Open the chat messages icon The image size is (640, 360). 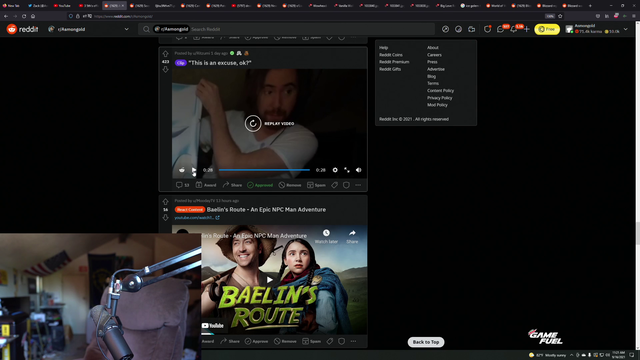[500, 29]
